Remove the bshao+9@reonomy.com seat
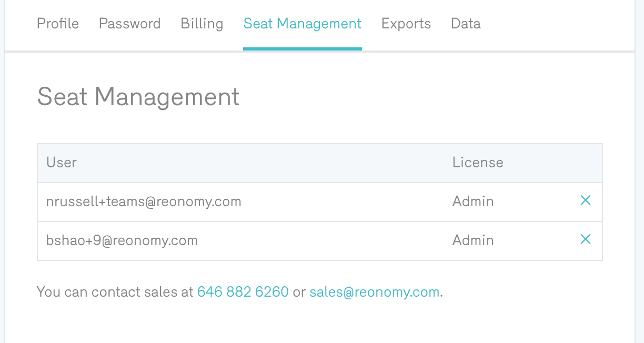 click(585, 239)
